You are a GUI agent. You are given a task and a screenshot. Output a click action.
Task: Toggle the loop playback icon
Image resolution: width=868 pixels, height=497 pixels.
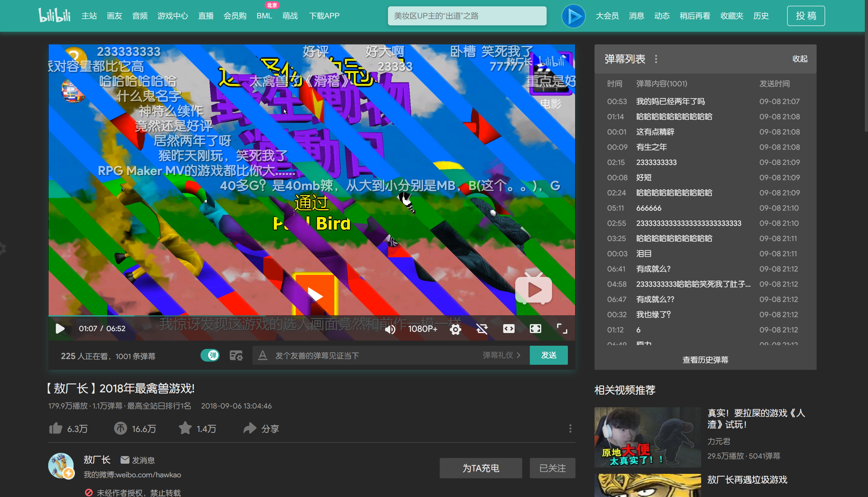pyautogui.click(x=482, y=329)
